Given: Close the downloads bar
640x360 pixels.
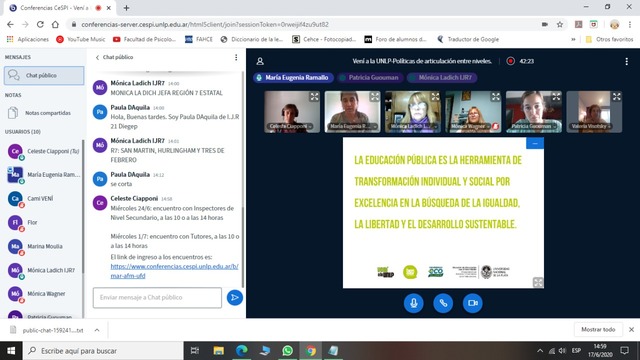Looking at the screenshot, I should pyautogui.click(x=631, y=329).
